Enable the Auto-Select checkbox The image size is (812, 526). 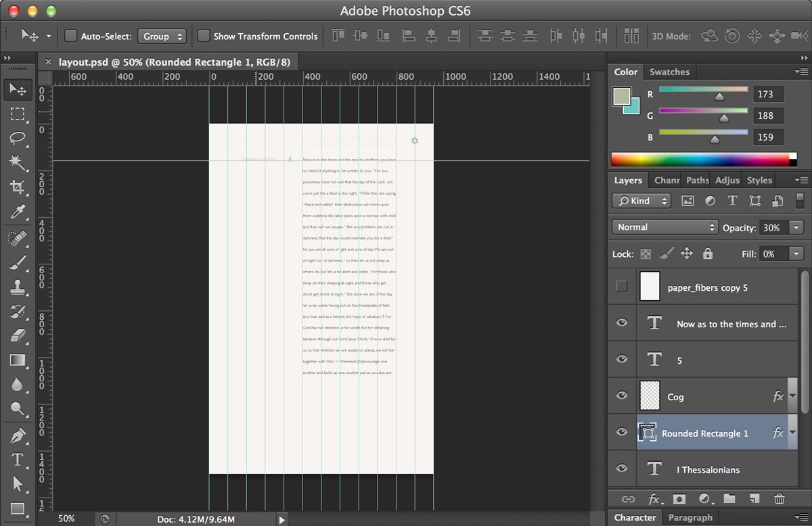coord(70,36)
